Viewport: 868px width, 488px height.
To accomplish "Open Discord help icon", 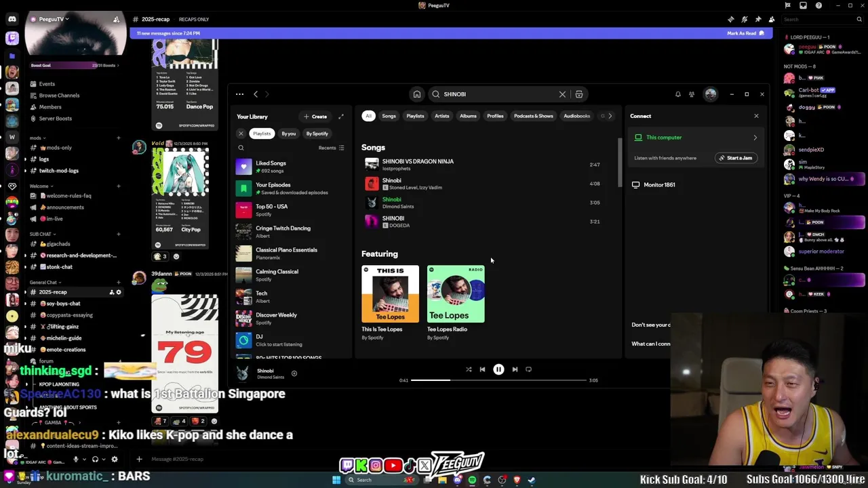I will click(818, 5).
